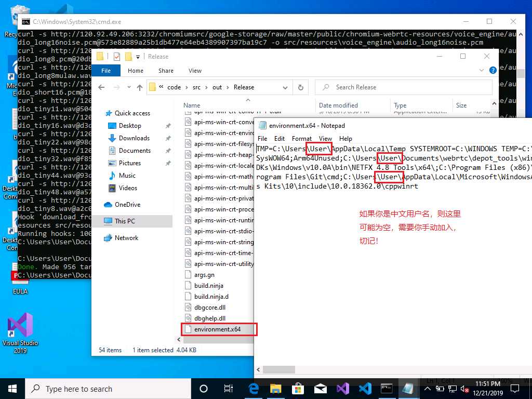Open Desktop in navigation pane
532x399 pixels.
click(129, 126)
